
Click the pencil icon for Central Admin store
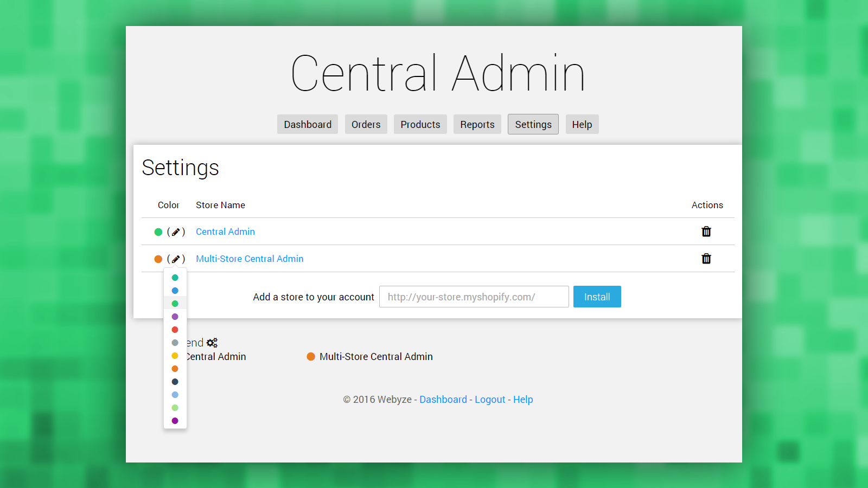(176, 232)
